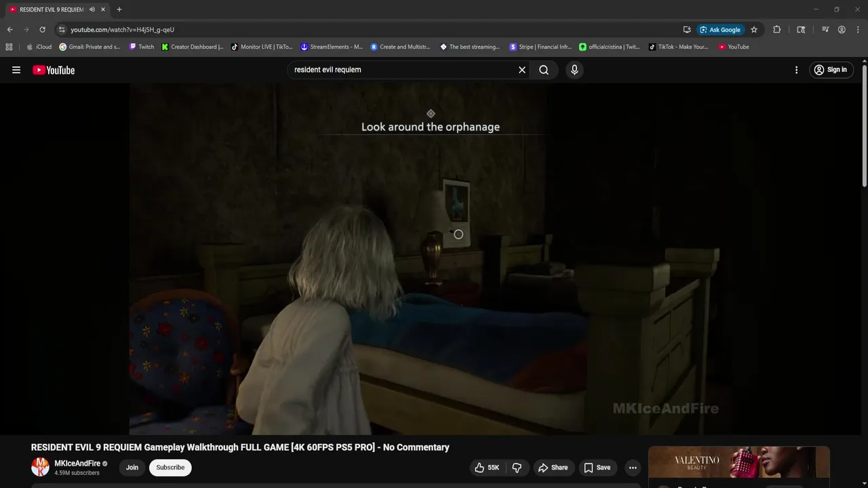The image size is (868, 488).
Task: Open the tab search side panel icon
Action: point(801,30)
